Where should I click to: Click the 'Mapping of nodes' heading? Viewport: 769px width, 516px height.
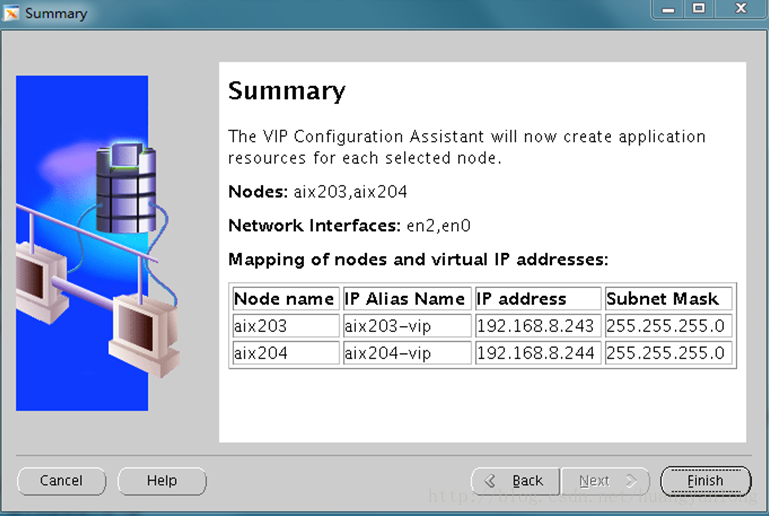coord(418,259)
